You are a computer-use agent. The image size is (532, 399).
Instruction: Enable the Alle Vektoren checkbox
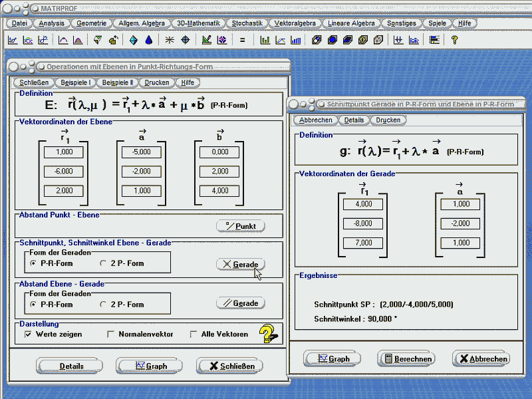point(194,334)
